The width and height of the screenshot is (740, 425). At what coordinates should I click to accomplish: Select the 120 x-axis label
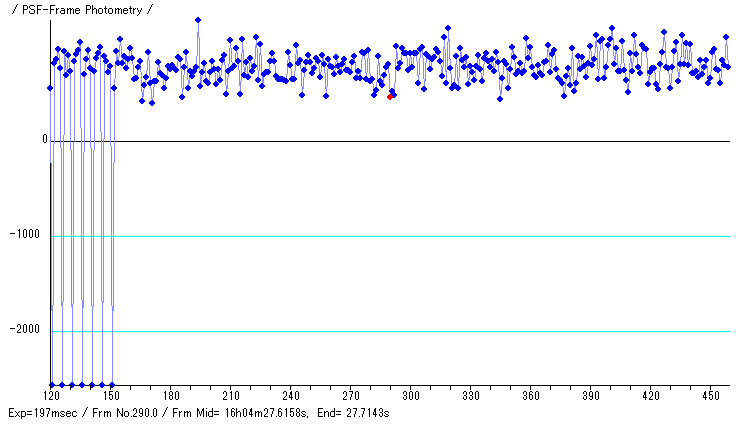click(50, 396)
